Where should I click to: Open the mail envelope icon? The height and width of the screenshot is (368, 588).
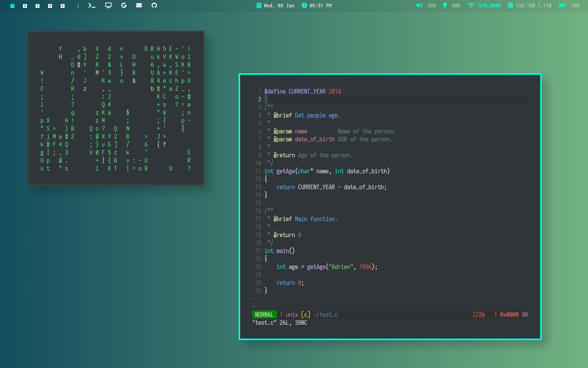(139, 6)
